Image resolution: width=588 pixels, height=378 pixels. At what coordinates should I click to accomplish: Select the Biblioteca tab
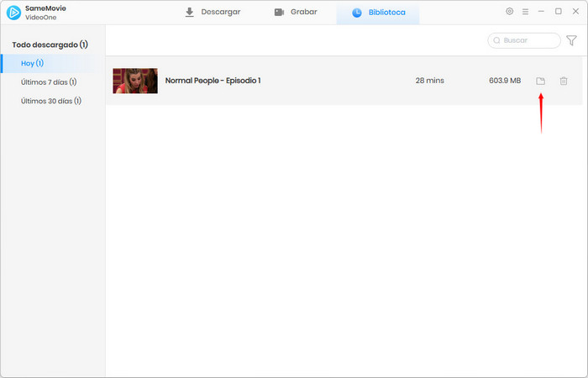pyautogui.click(x=378, y=13)
